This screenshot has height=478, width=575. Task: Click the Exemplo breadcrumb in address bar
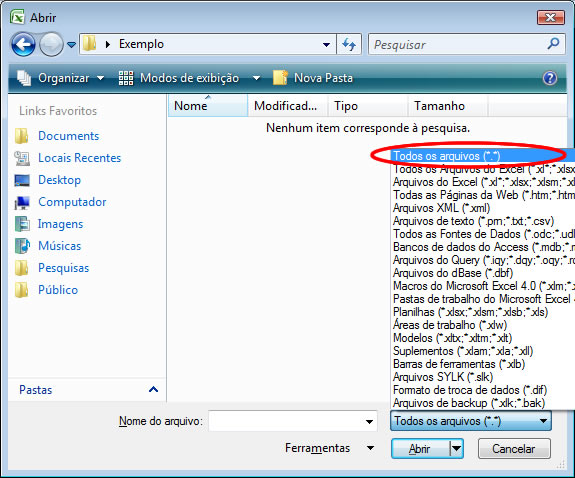tap(141, 44)
